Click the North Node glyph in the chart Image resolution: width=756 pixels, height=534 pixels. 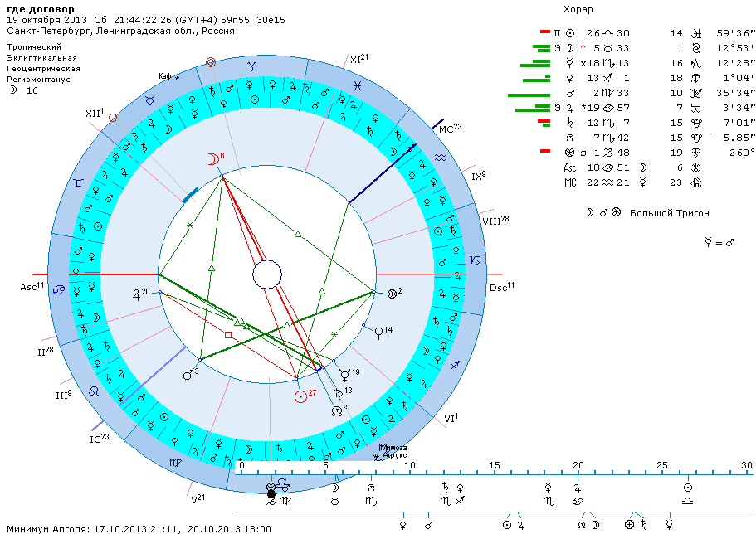tap(334, 410)
